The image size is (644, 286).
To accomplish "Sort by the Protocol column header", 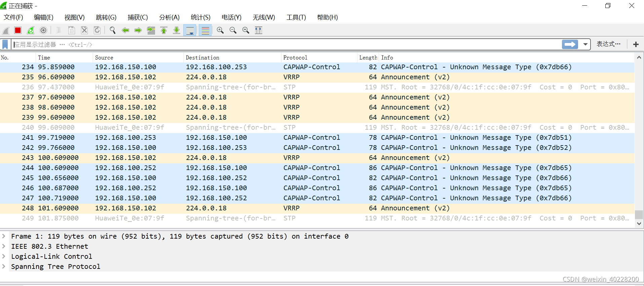I will pos(319,58).
